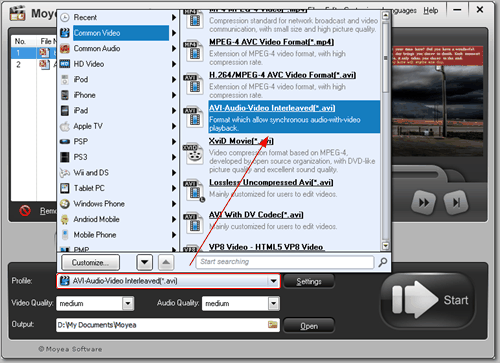Click the next frame playback button

pos(456,202)
